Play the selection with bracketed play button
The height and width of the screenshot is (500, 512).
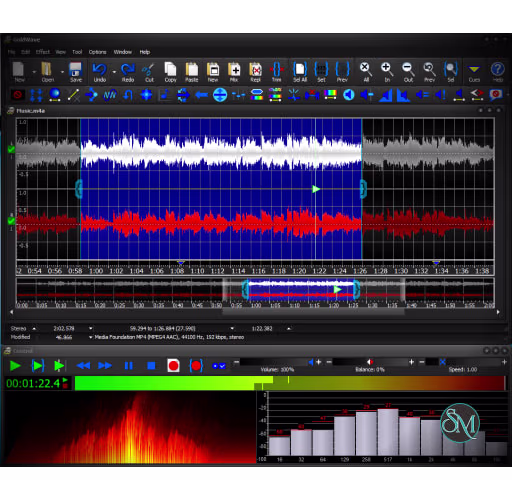pyautogui.click(x=37, y=366)
